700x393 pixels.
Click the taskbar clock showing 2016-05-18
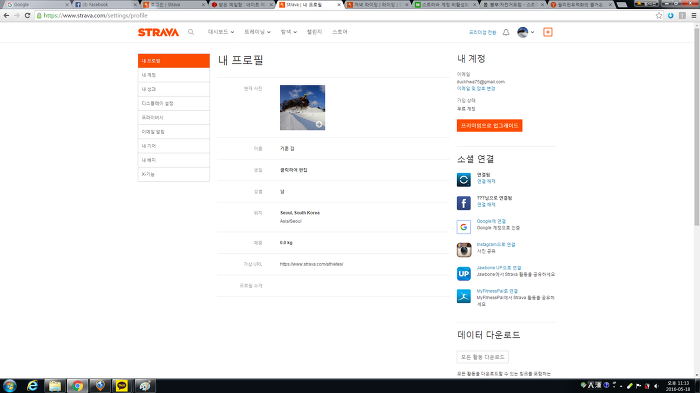tap(678, 386)
